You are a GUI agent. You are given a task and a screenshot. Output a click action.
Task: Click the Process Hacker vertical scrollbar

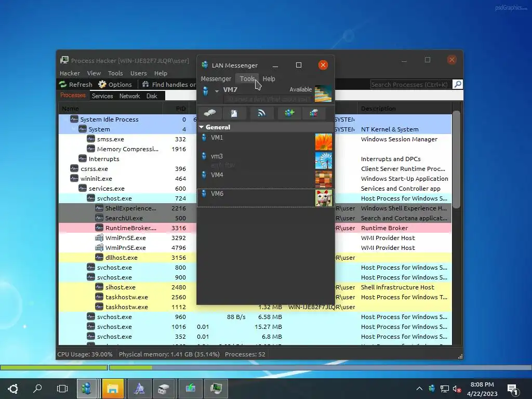[x=456, y=159]
